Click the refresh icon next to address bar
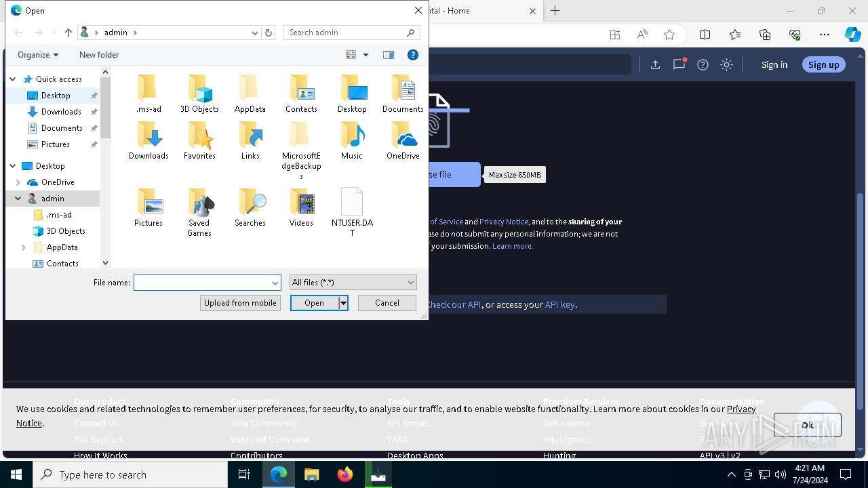Viewport: 868px width, 488px height. tap(269, 33)
